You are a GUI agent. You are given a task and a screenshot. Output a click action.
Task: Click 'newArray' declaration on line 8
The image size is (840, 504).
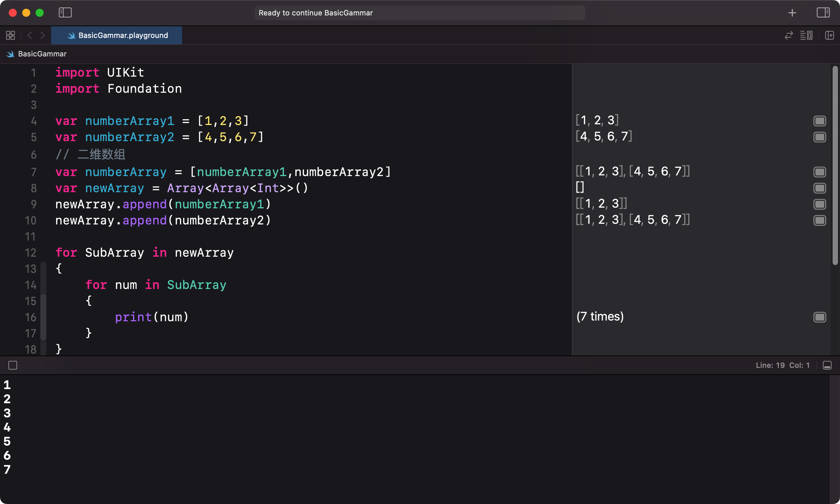pyautogui.click(x=115, y=188)
